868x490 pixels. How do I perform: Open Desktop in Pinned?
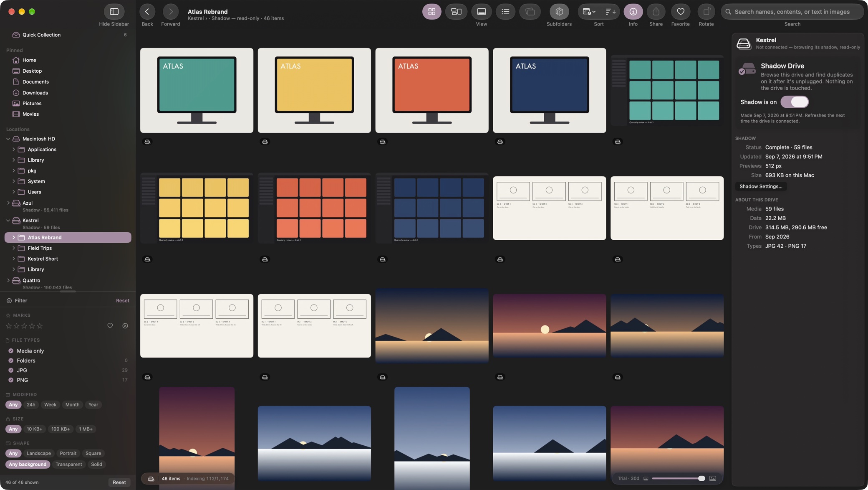(68, 71)
